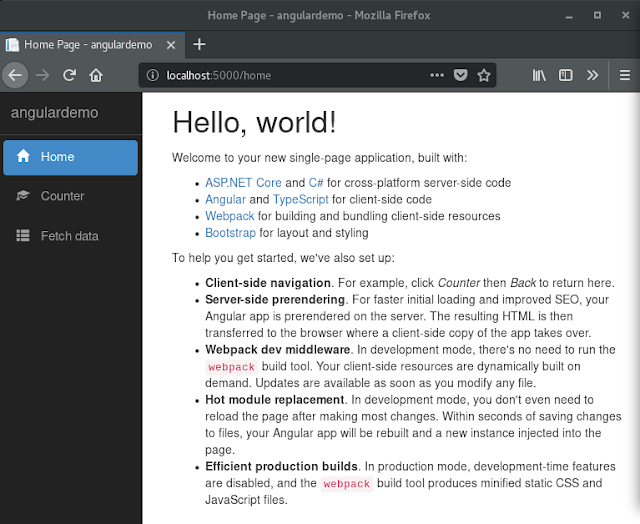Screen dimensions: 640x524
Task: Toggle the sidebar view icon
Action: pyautogui.click(x=565, y=75)
